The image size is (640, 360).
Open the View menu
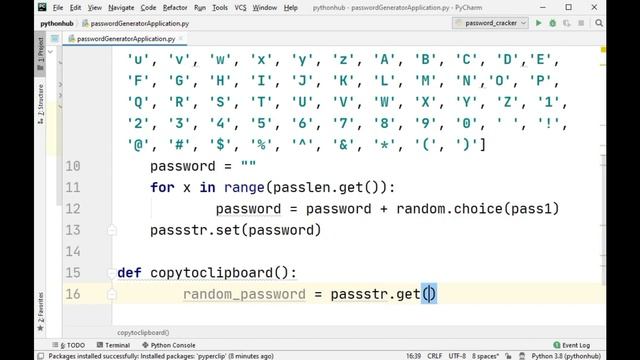(x=95, y=7)
